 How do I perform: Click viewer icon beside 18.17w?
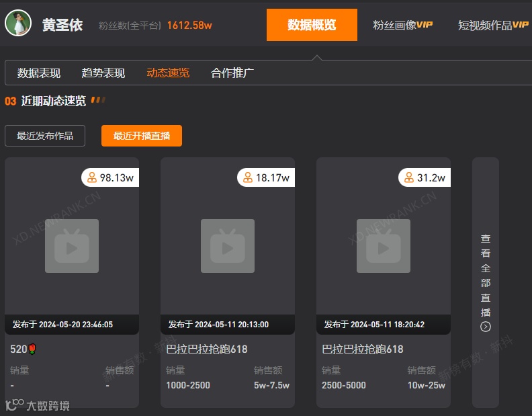tap(248, 177)
